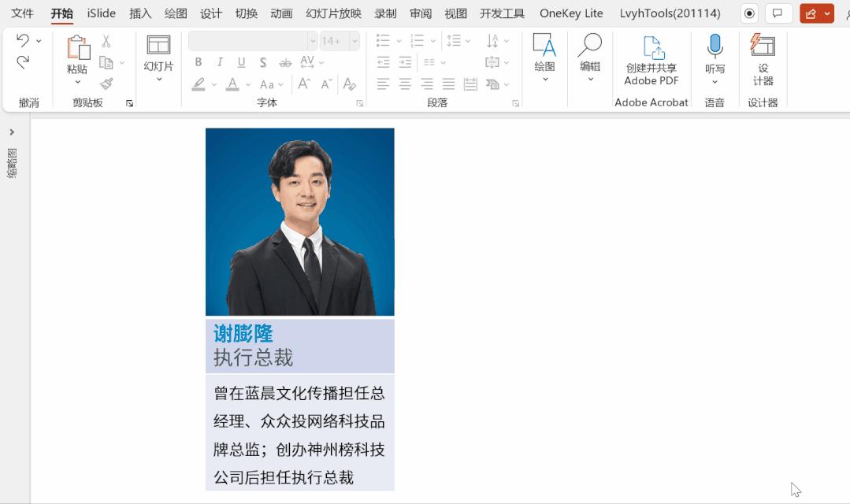Toggle bold formatting in the Font group
Viewport: 850px width, 504px height.
[199, 61]
